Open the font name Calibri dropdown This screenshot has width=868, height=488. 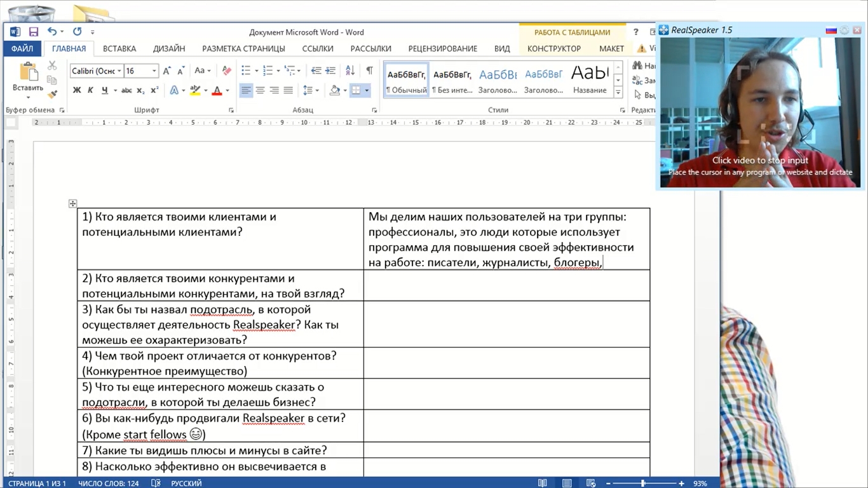[119, 71]
